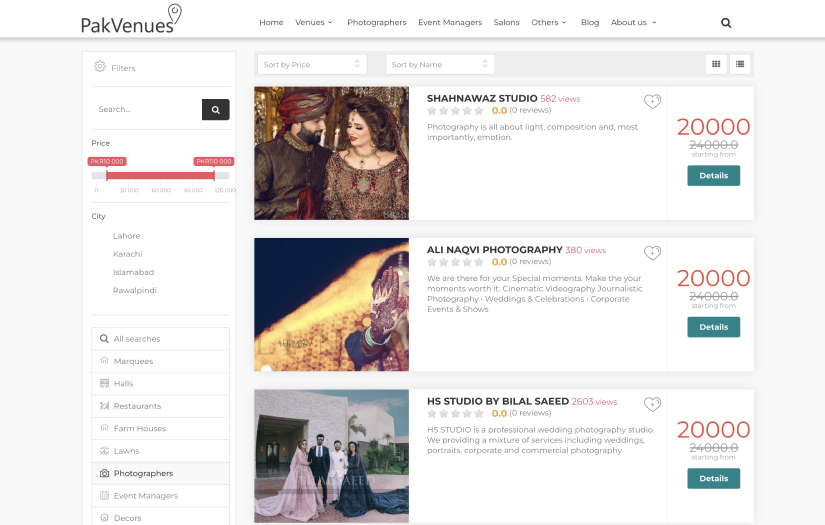Click the Photographers camera icon in sidebar

point(104,473)
